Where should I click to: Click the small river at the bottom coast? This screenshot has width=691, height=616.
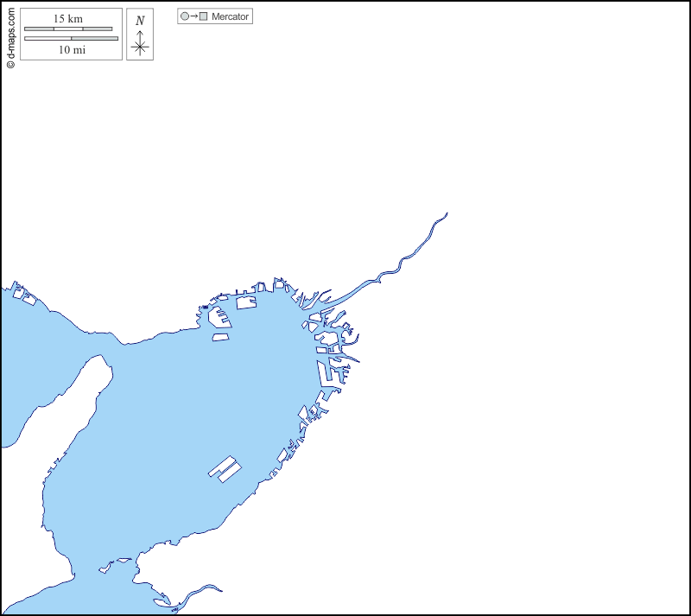[x=204, y=591]
